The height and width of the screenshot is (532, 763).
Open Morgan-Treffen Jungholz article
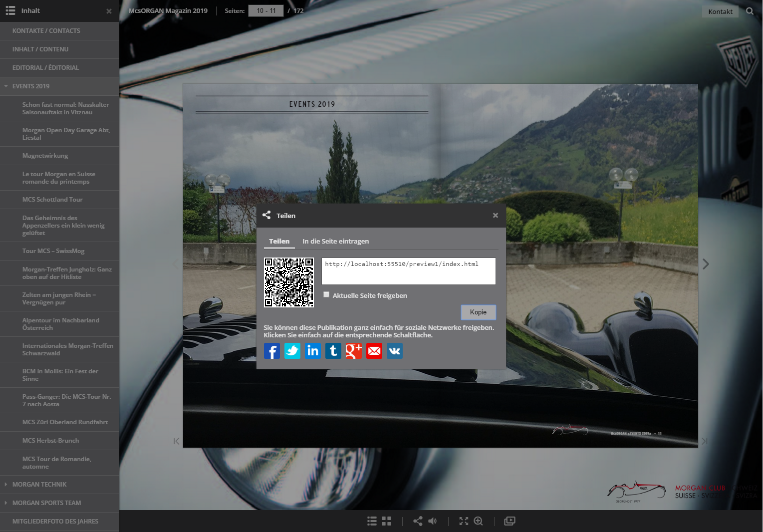59,273
